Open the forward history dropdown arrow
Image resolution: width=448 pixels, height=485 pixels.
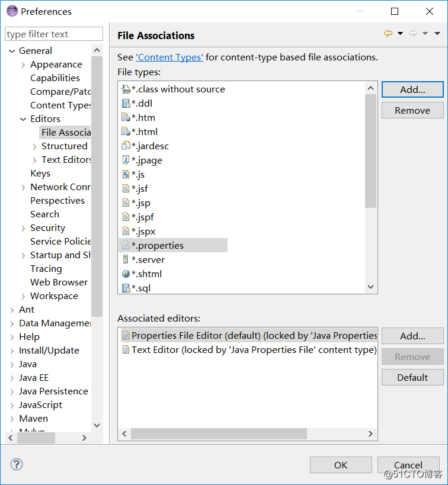coord(425,33)
